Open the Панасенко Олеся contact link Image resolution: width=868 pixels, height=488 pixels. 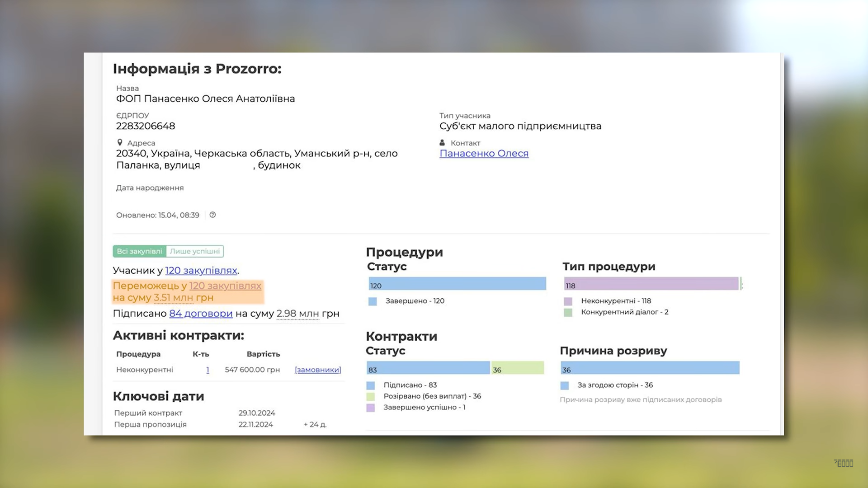(x=484, y=154)
